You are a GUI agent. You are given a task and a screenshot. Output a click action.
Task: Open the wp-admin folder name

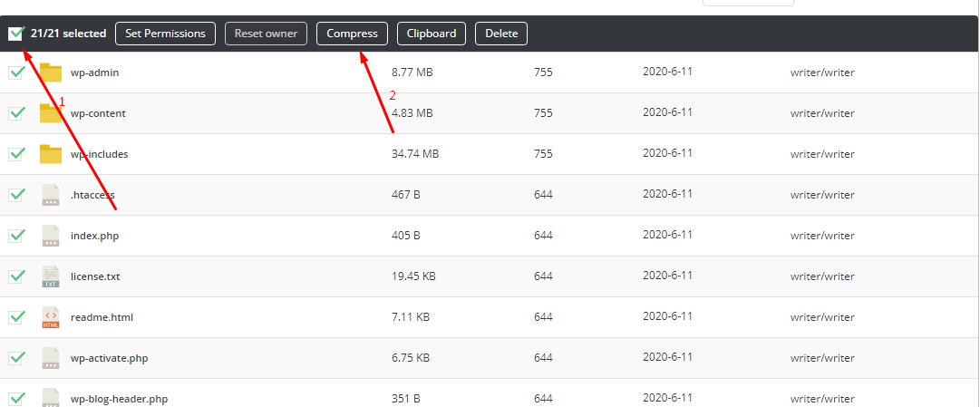[94, 73]
